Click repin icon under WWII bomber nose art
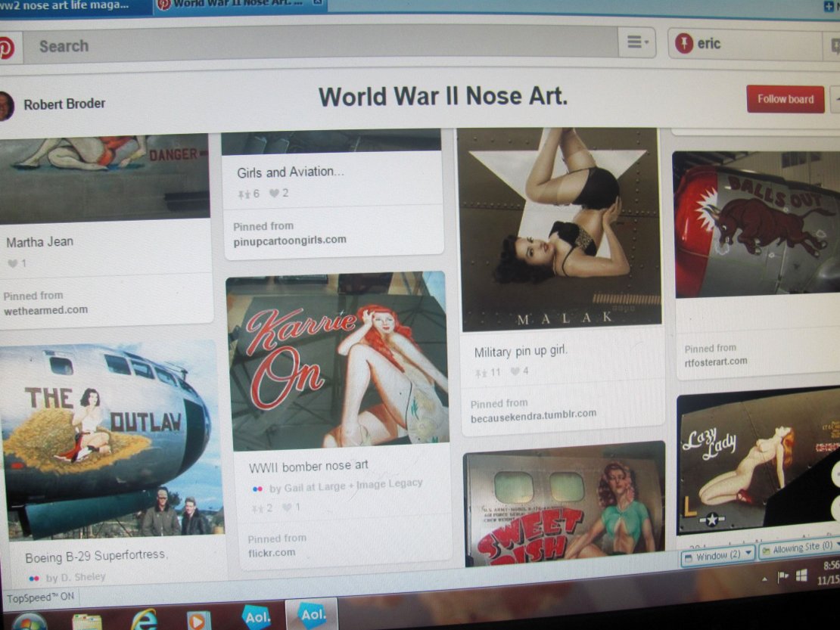This screenshot has height=630, width=840. tap(257, 508)
